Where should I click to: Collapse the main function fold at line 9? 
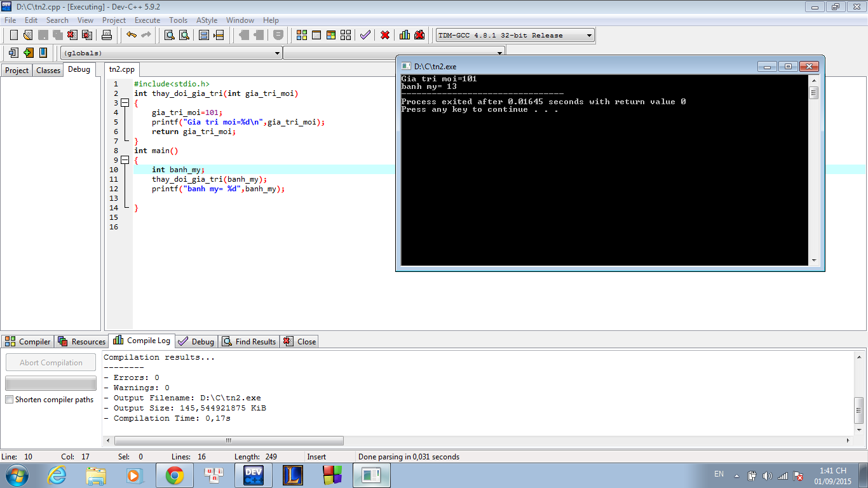[125, 160]
